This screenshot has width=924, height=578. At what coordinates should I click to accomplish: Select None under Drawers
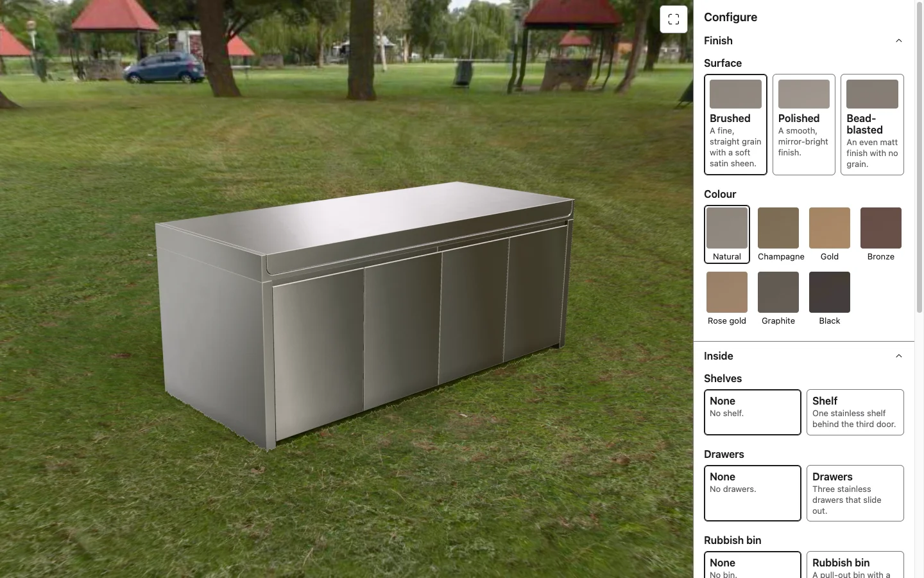[x=753, y=493]
